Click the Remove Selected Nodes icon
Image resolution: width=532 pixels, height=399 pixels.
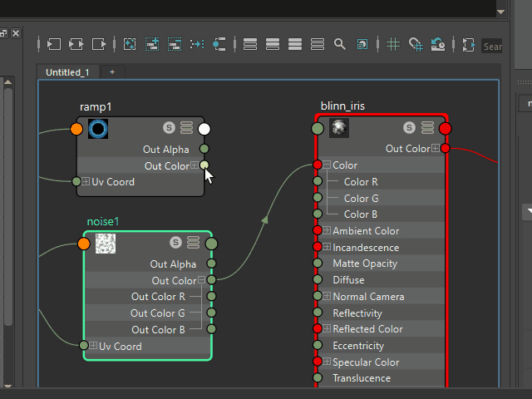pos(175,44)
